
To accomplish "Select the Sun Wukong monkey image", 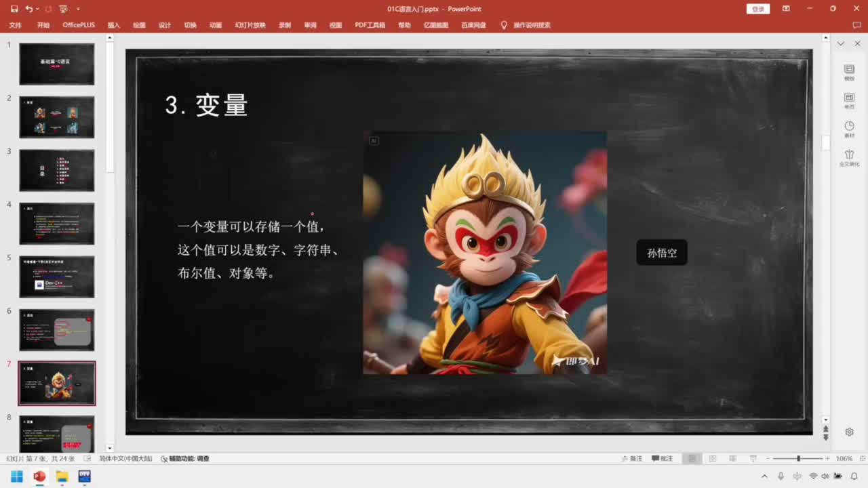I will point(485,253).
